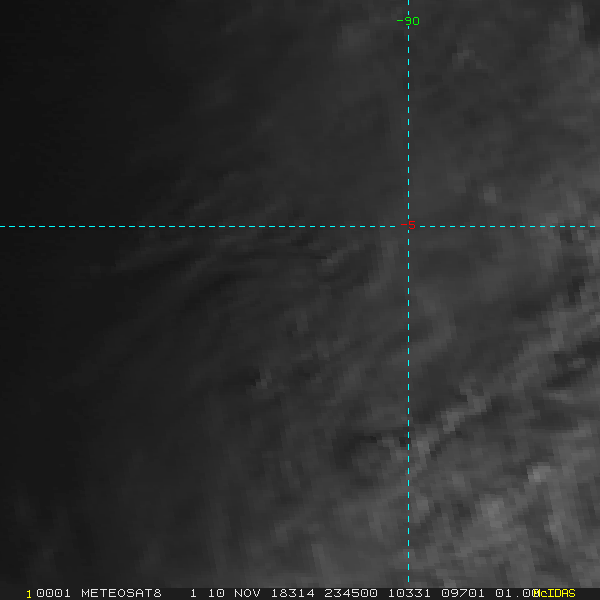
Task: Click the dark area in upper-left corner
Action: point(40,40)
